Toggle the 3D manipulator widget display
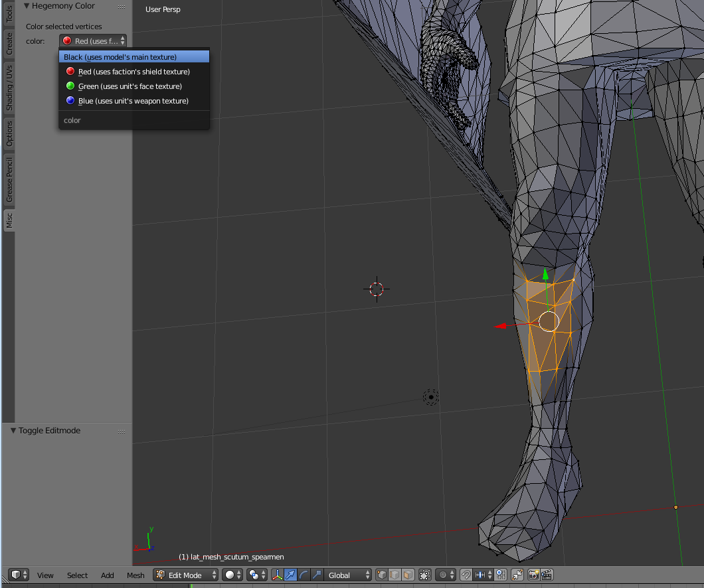Viewport: 704px width, 588px height. tap(278, 575)
